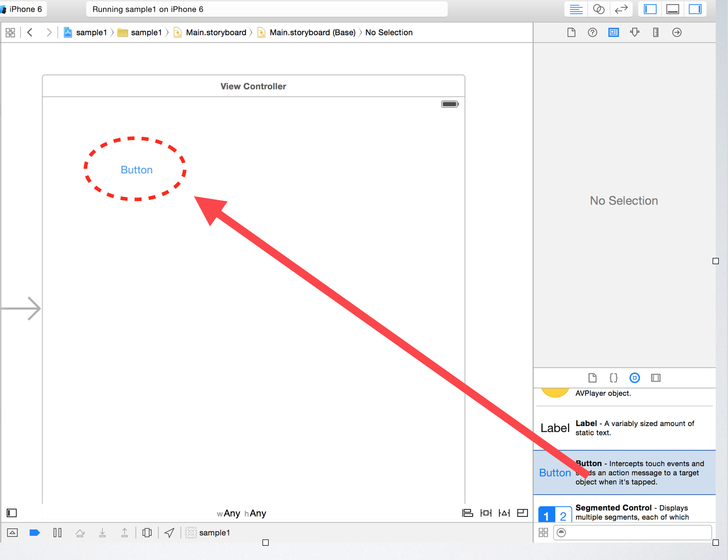The image size is (728, 560).
Task: Open related items navigation menu
Action: 10,32
